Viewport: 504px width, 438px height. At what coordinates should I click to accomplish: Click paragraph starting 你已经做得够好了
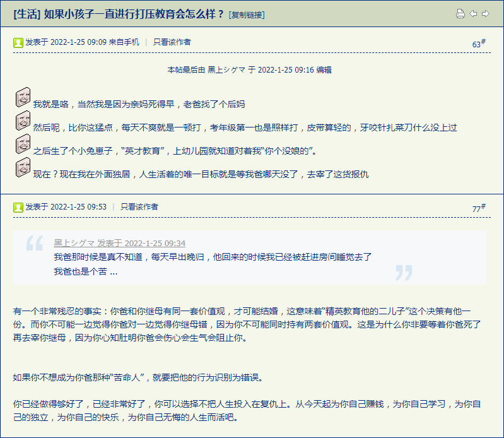(247, 411)
